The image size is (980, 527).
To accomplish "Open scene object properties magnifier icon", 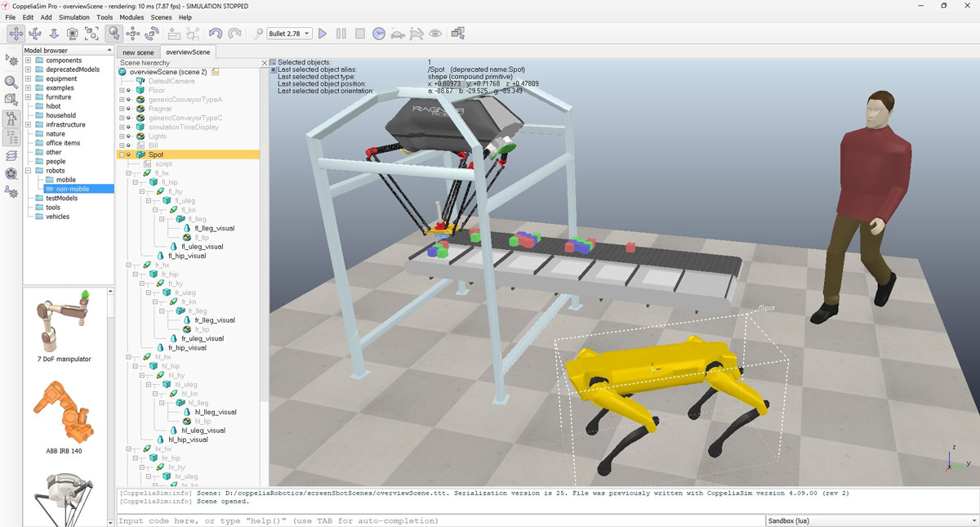I will pos(11,82).
